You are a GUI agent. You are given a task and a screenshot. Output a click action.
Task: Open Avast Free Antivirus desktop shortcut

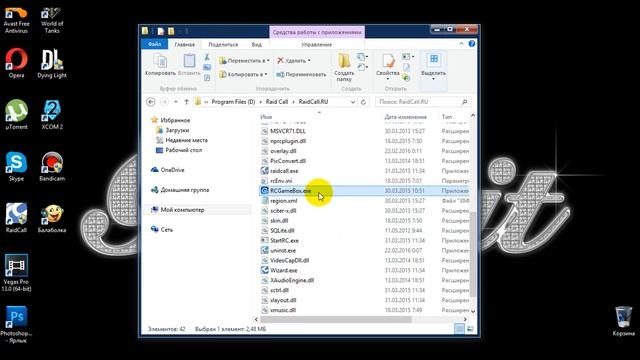(x=16, y=20)
